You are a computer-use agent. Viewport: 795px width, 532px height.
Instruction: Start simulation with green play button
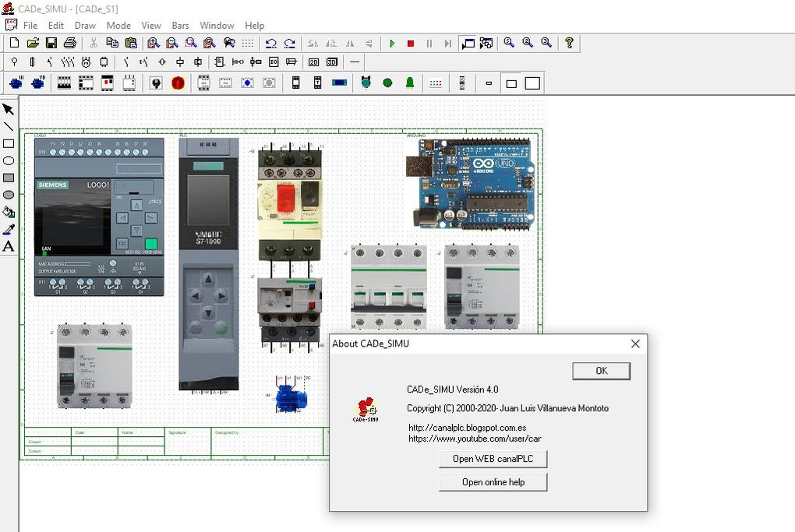coord(392,44)
